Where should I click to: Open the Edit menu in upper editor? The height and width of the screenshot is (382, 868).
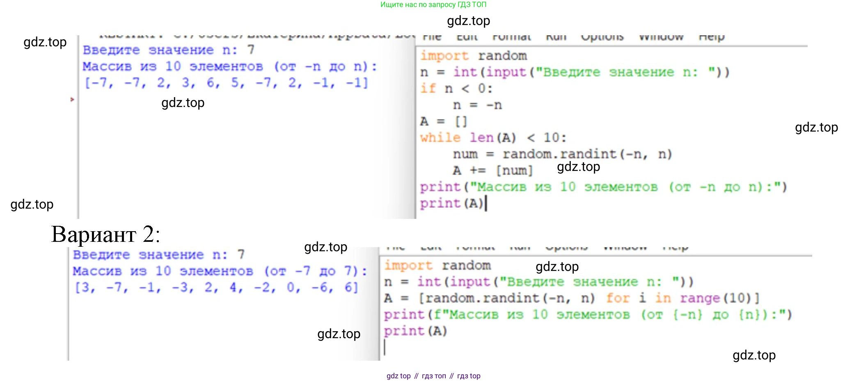(x=467, y=37)
